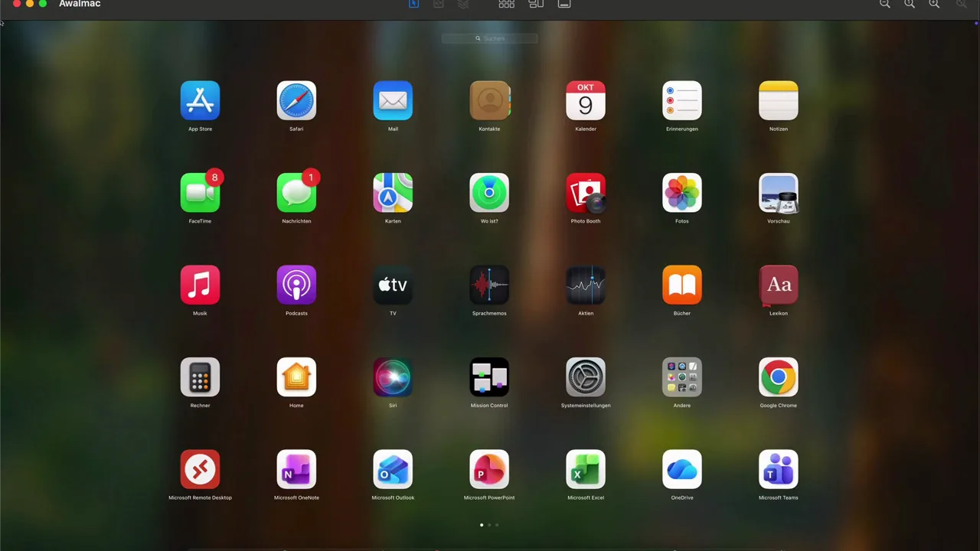Launch Microsoft OneNote
This screenshot has width=980, height=551.
[296, 469]
